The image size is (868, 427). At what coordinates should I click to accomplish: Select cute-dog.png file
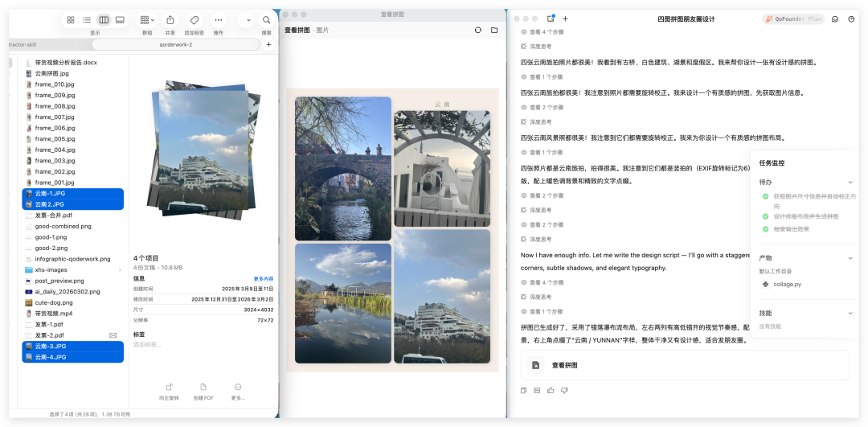click(53, 302)
